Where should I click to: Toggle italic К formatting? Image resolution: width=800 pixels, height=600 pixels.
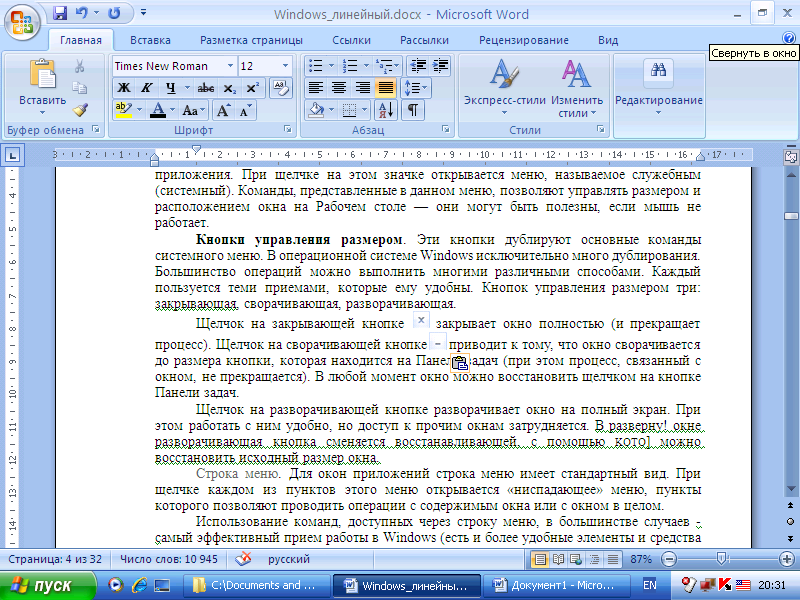[x=147, y=88]
